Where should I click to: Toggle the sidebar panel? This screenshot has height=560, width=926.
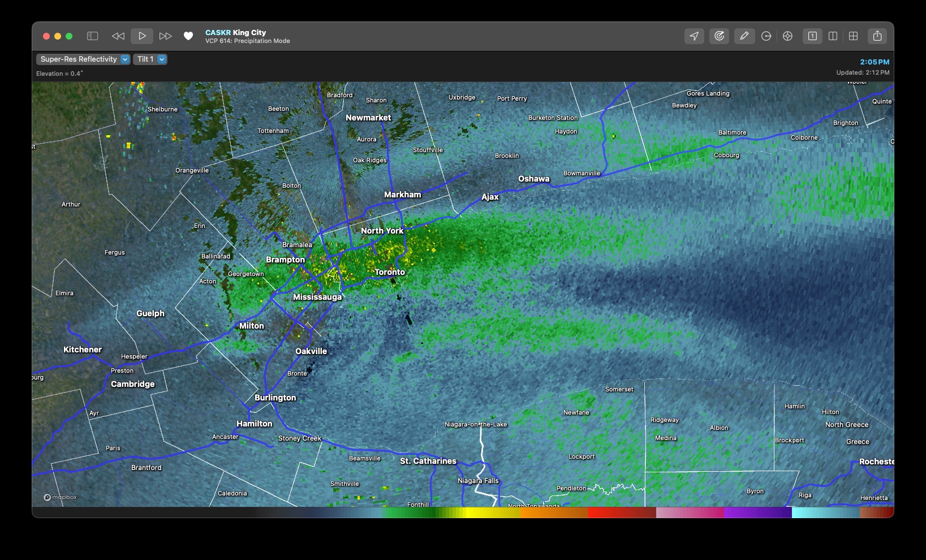coord(93,36)
